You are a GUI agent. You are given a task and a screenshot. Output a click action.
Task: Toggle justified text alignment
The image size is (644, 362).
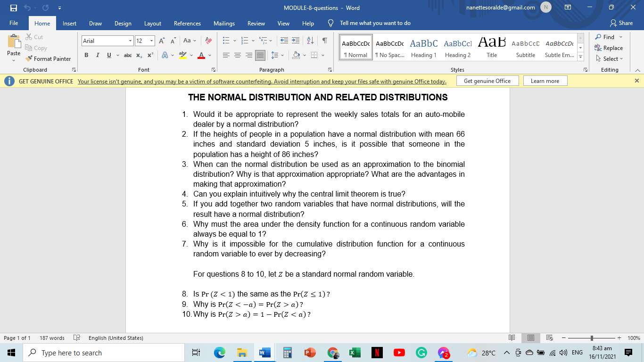[259, 55]
